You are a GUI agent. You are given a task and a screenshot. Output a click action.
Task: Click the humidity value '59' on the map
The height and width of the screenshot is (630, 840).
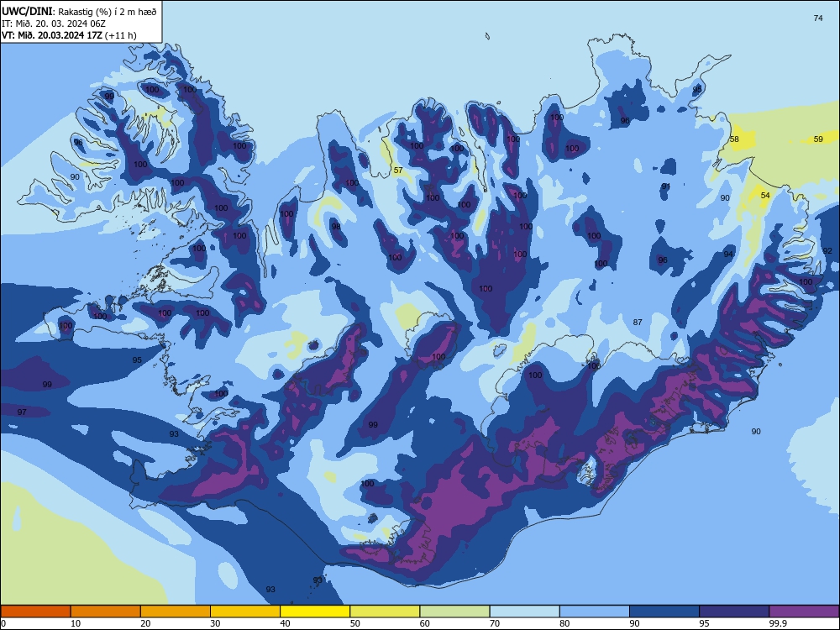[818, 139]
